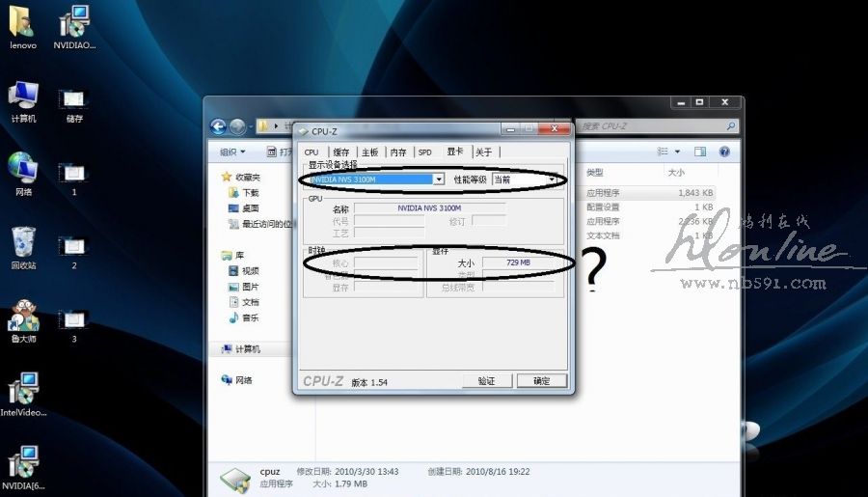Open the 网络 desktop icon
Viewport: 868px width, 497px height.
(23, 170)
